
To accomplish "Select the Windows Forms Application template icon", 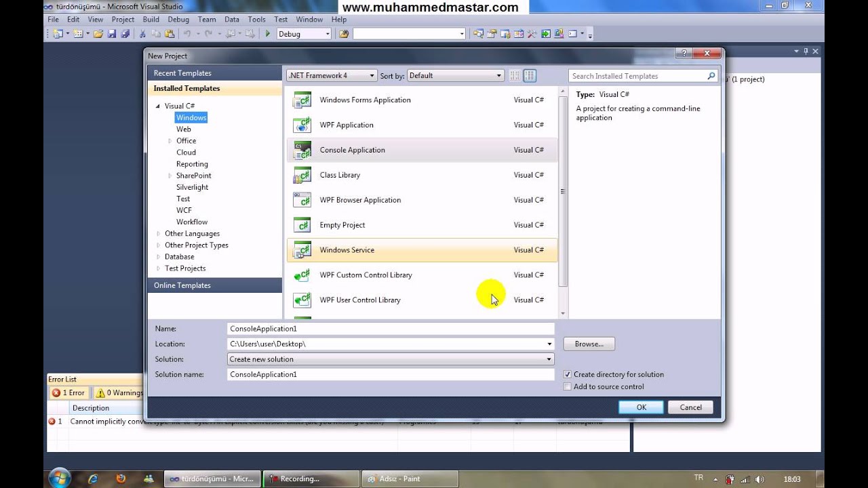I will click(x=302, y=100).
